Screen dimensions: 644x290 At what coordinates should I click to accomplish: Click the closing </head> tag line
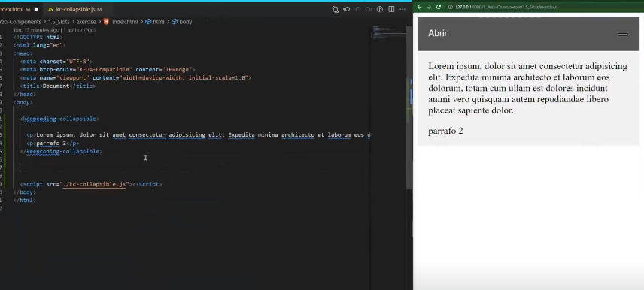pos(25,95)
